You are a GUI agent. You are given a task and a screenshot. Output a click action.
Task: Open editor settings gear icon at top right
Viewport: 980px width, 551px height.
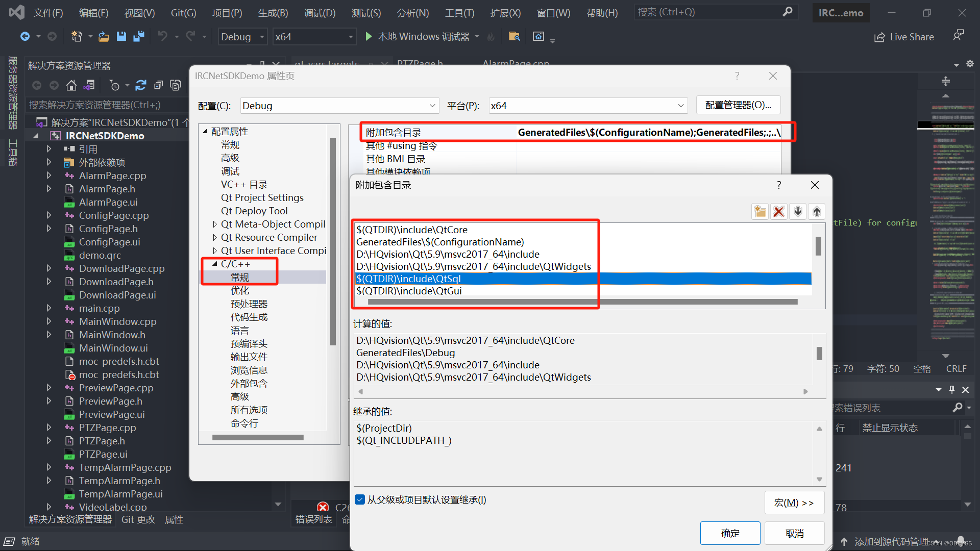click(x=970, y=64)
